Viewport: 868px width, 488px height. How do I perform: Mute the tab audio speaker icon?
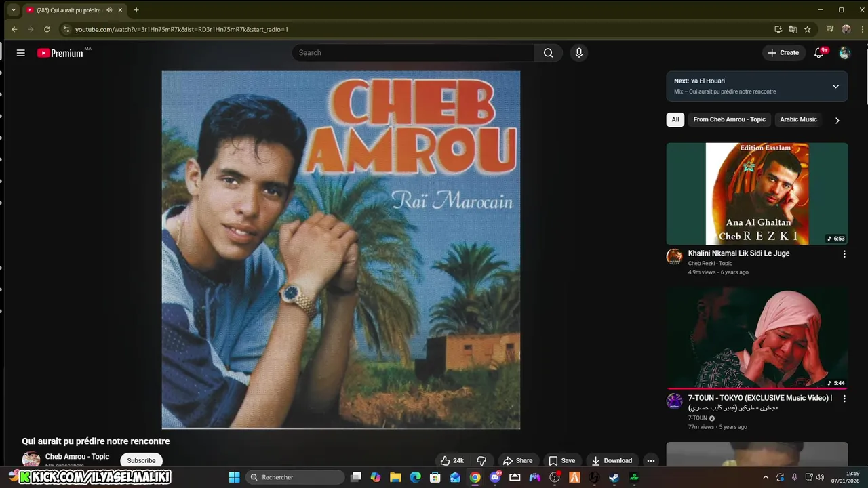109,10
